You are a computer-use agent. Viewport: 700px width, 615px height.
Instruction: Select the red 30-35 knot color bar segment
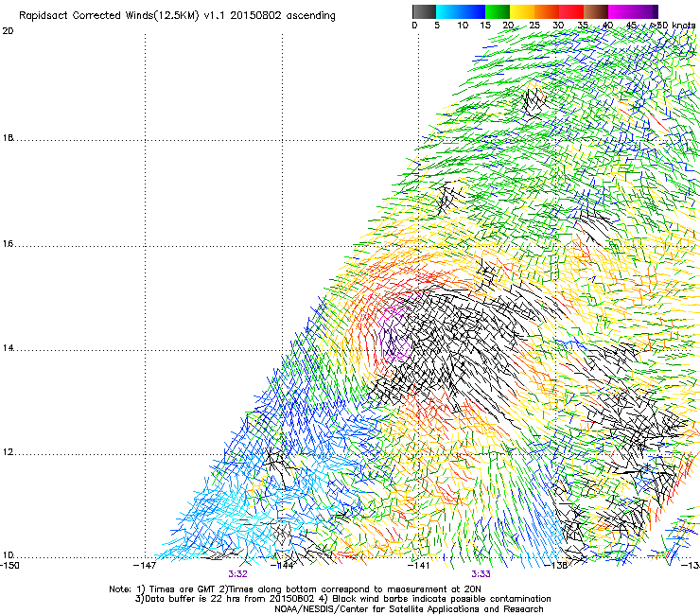pyautogui.click(x=571, y=11)
